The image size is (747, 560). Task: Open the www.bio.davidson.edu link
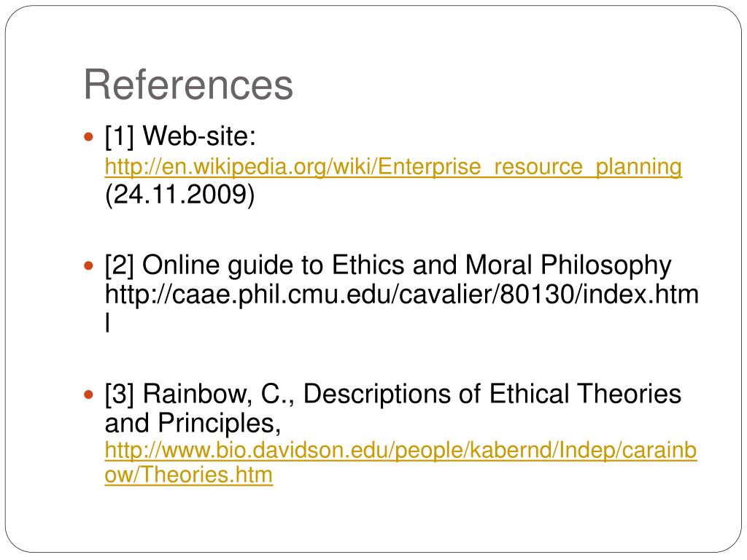click(400, 451)
